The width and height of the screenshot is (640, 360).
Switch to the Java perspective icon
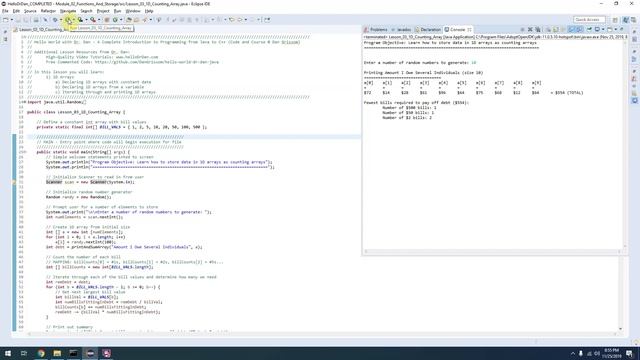pos(626,20)
